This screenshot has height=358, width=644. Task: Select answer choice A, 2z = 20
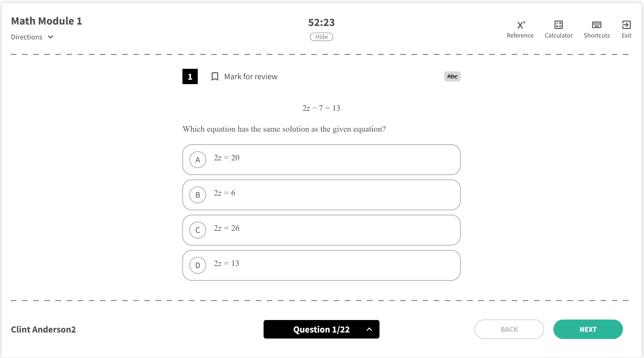[321, 159]
